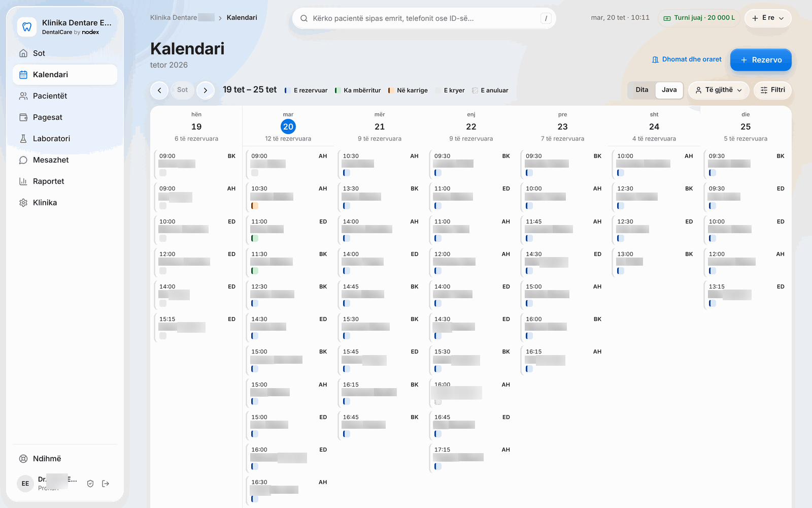This screenshot has height=508, width=812.
Task: Click the tooth logo icon in the sidebar
Action: click(27, 27)
